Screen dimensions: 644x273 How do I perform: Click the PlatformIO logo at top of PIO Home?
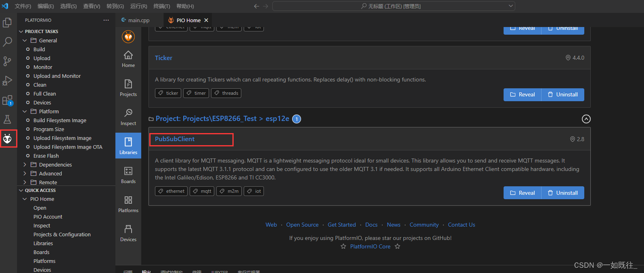click(128, 37)
